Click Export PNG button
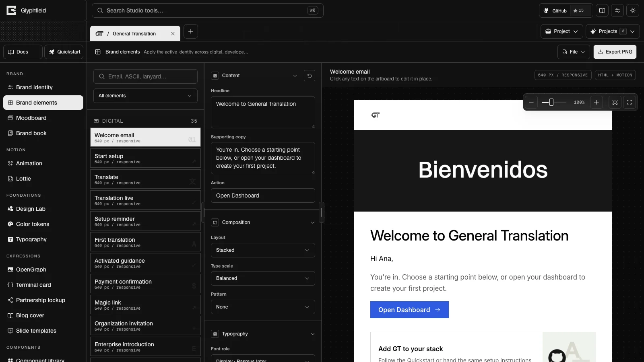The image size is (644, 362). point(615,52)
